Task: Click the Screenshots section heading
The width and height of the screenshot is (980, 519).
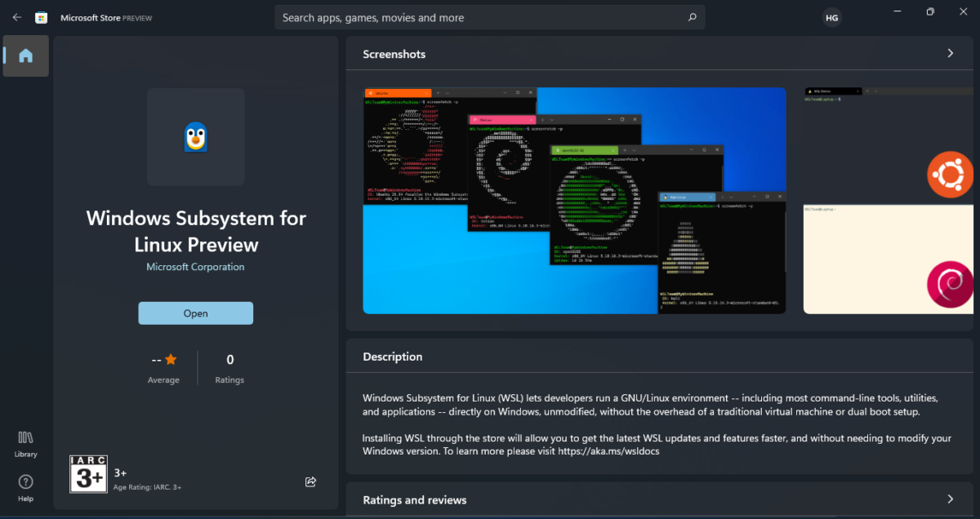Action: 394,54
